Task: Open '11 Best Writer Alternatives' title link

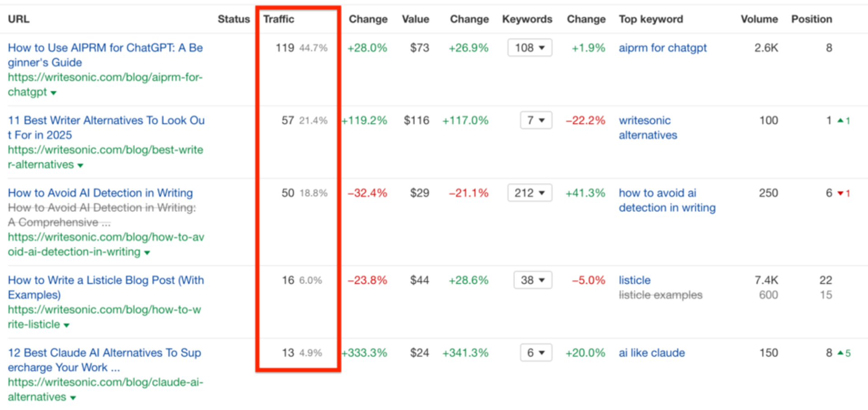Action: coord(106,127)
